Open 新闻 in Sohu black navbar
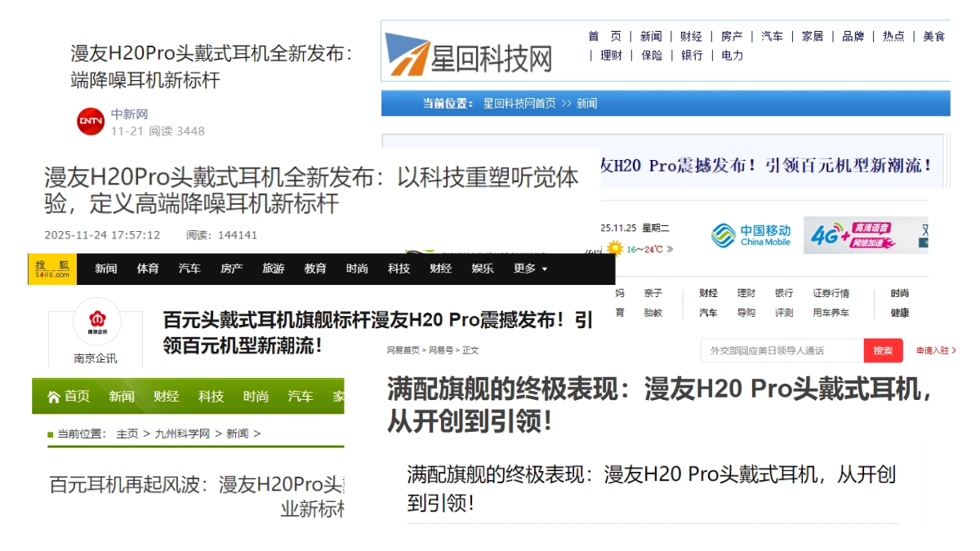The width and height of the screenshot is (980, 551). click(106, 269)
